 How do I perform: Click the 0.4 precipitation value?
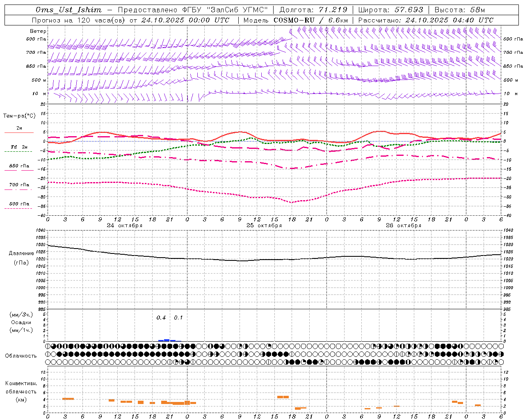(x=161, y=318)
